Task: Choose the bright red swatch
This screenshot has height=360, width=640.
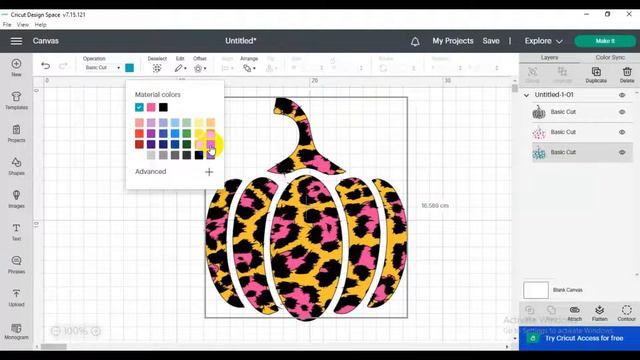Action: pos(139,133)
